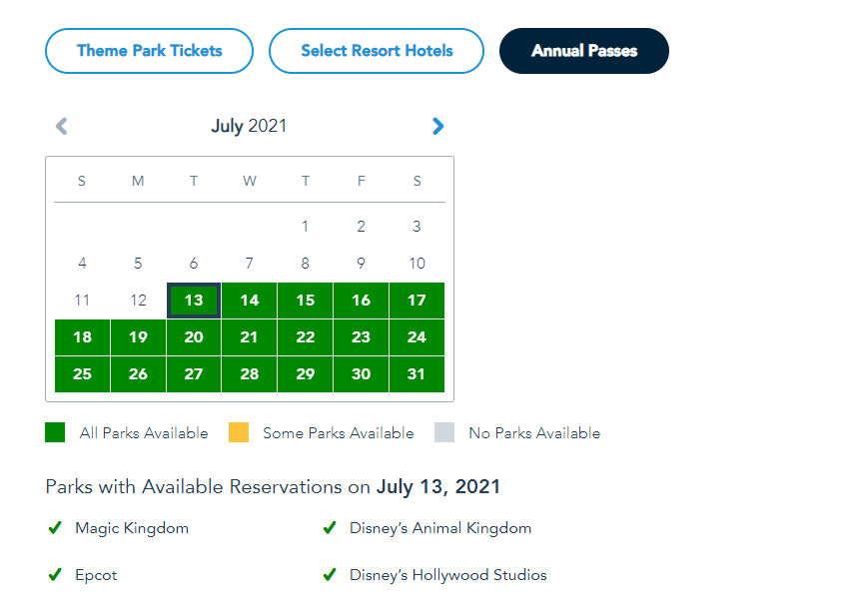850x616 pixels.
Task: Pick July 21 on the calendar
Action: point(250,337)
